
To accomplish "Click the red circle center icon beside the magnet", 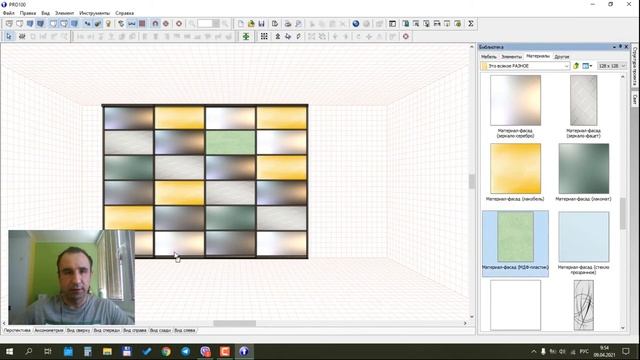I will point(166,24).
